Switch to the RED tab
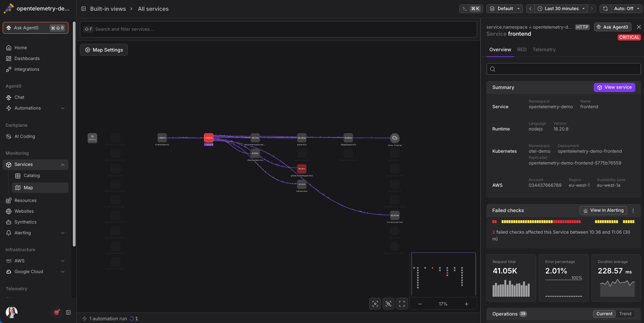 [x=522, y=50]
